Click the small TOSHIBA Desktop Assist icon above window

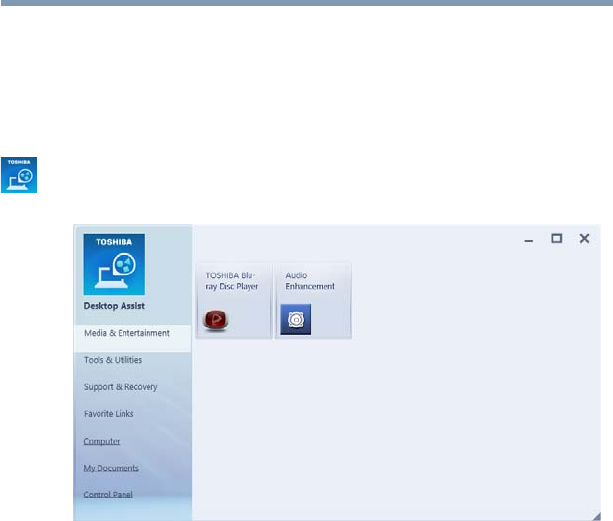point(19,175)
